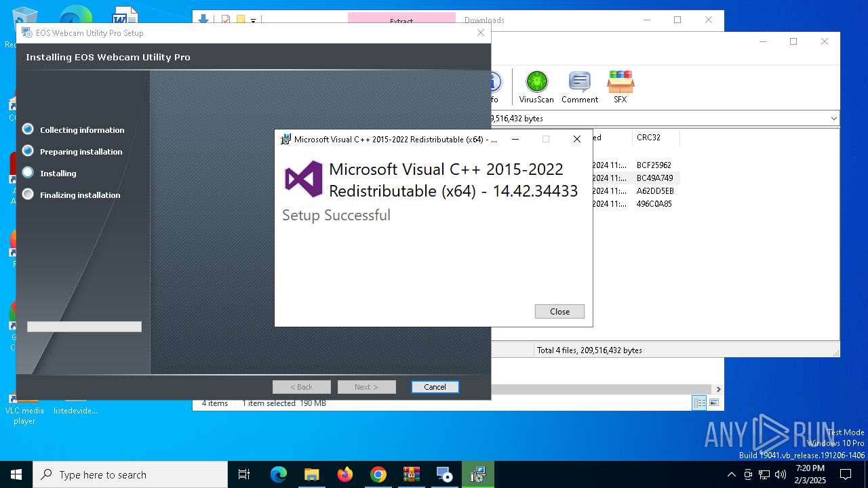Click the disabled Next button in setup

(366, 387)
